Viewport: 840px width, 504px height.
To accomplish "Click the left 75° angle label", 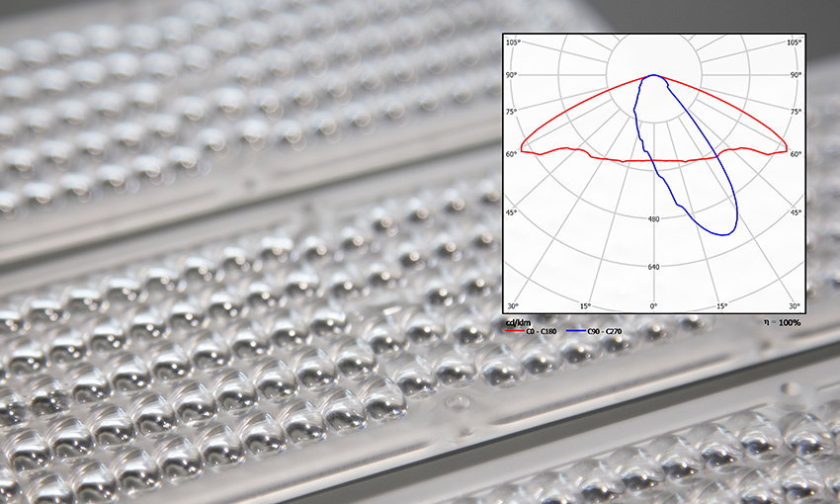I will click(x=512, y=112).
